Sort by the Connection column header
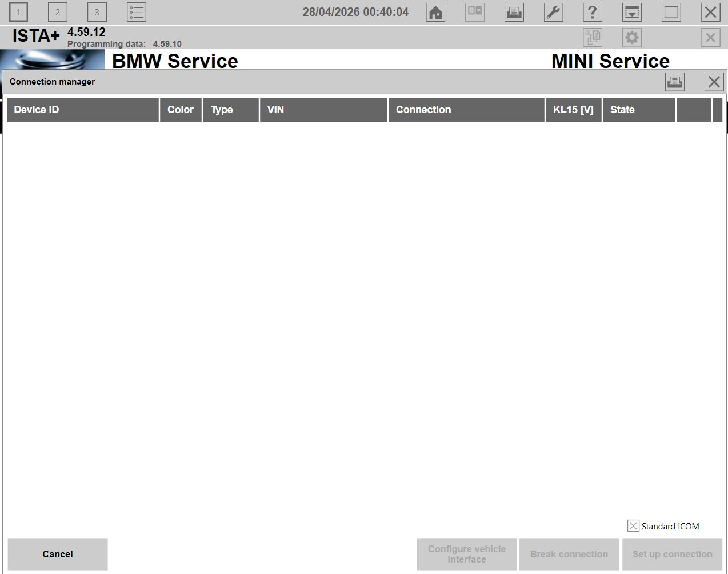The image size is (728, 574). tap(466, 110)
